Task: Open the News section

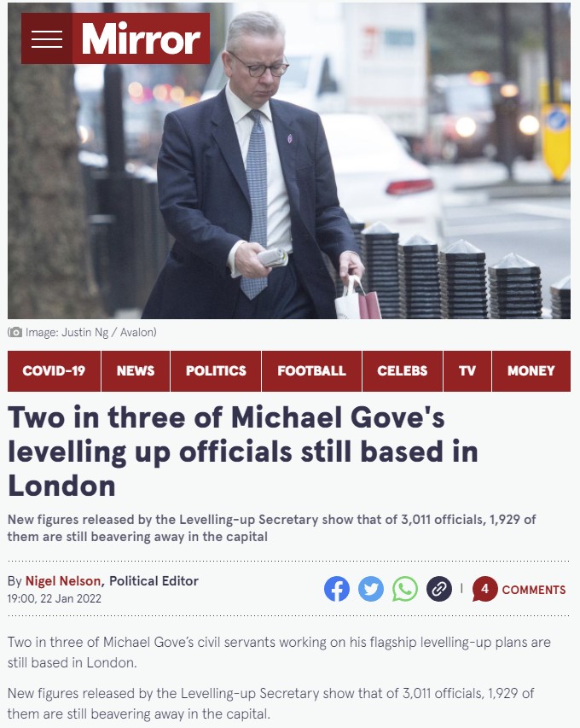Action: (x=136, y=371)
